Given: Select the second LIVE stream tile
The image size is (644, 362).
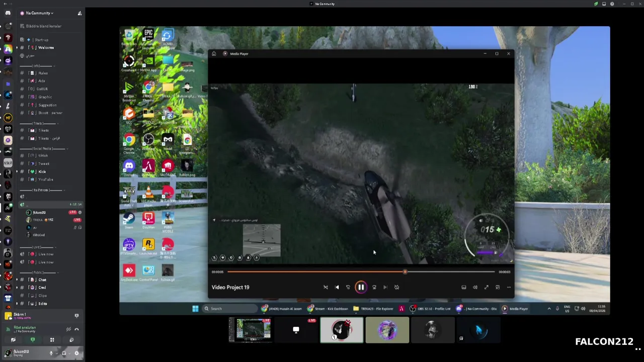Looking at the screenshot, I should coord(296,330).
